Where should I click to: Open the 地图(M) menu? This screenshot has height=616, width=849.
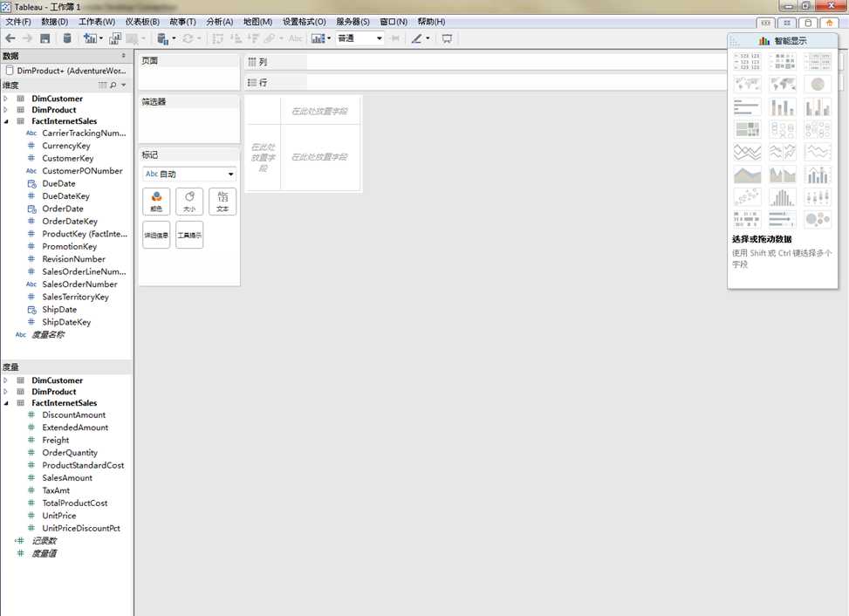pos(257,22)
